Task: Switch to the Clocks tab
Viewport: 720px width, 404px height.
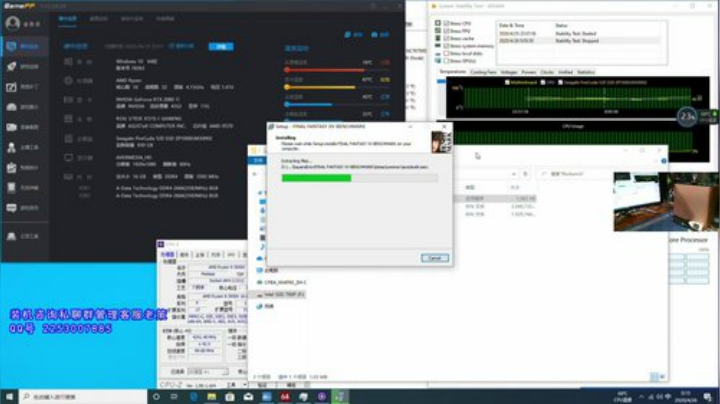Action: click(x=547, y=72)
